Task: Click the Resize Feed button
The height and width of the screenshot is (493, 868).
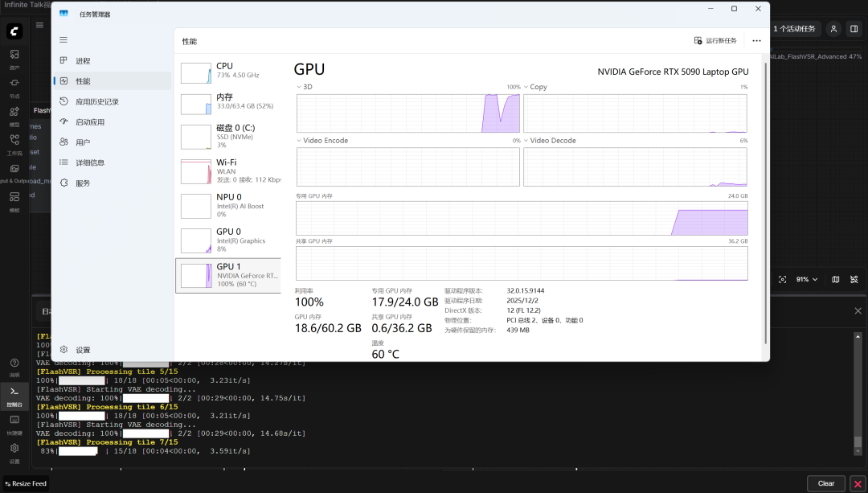Action: pos(26,483)
